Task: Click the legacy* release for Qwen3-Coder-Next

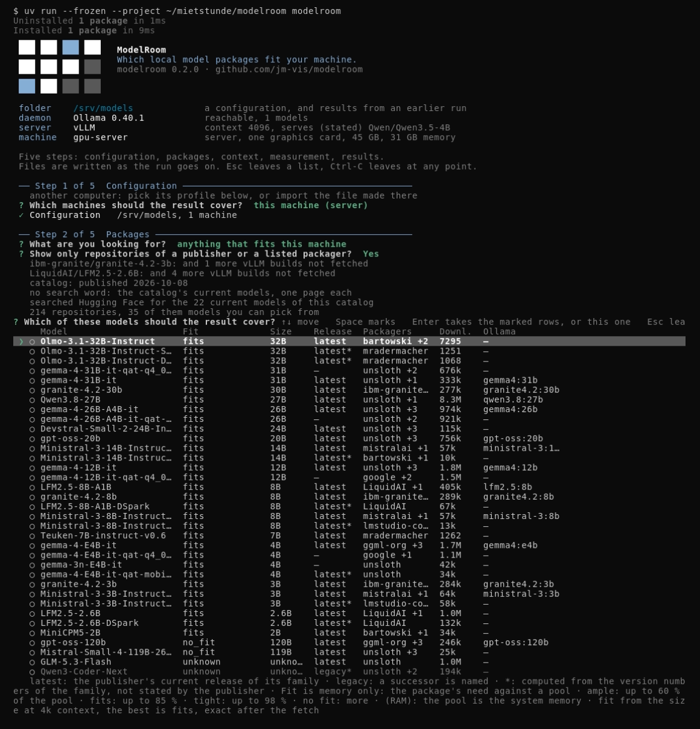Action: (x=332, y=671)
